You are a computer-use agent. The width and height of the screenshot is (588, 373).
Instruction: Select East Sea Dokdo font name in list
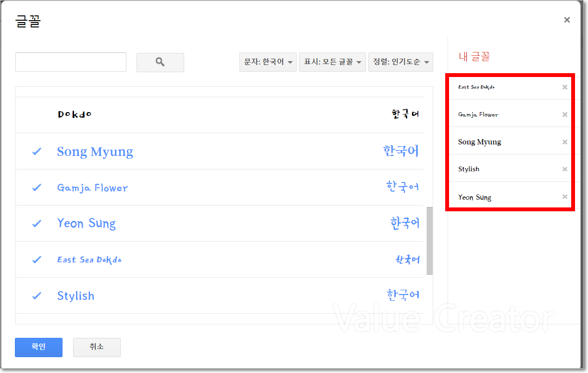click(x=89, y=259)
